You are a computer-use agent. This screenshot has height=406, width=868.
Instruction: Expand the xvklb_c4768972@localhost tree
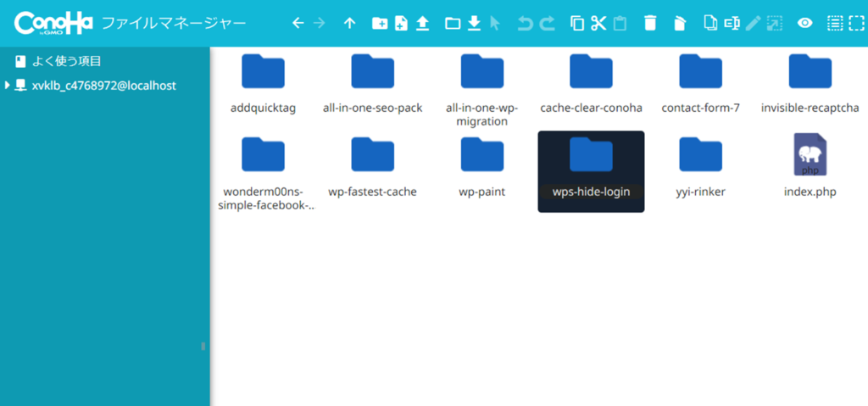click(7, 86)
